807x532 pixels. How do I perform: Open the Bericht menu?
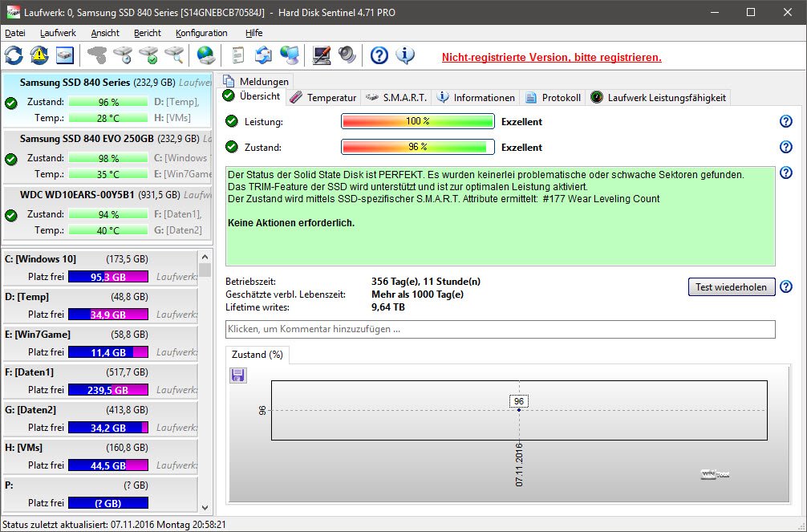tap(147, 33)
